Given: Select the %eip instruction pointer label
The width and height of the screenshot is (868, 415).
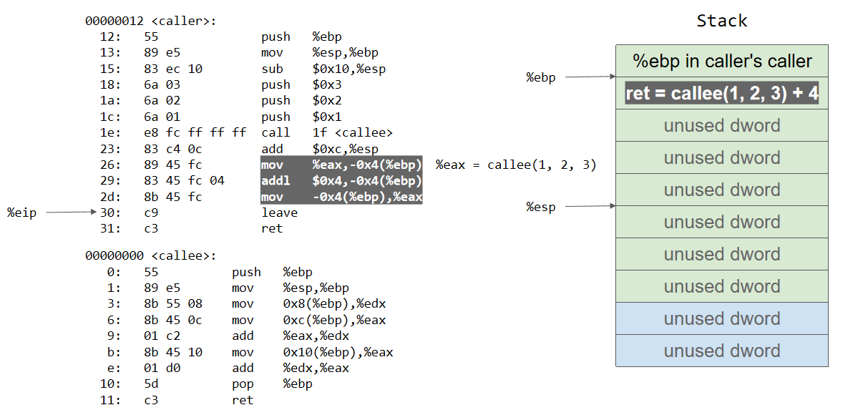Looking at the screenshot, I should pos(21,213).
